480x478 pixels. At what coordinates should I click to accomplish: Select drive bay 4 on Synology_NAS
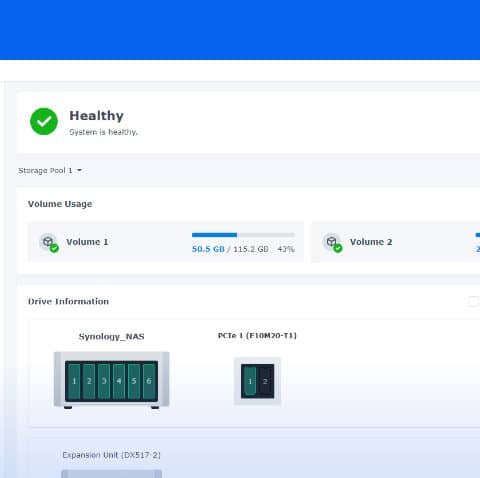pyautogui.click(x=119, y=381)
